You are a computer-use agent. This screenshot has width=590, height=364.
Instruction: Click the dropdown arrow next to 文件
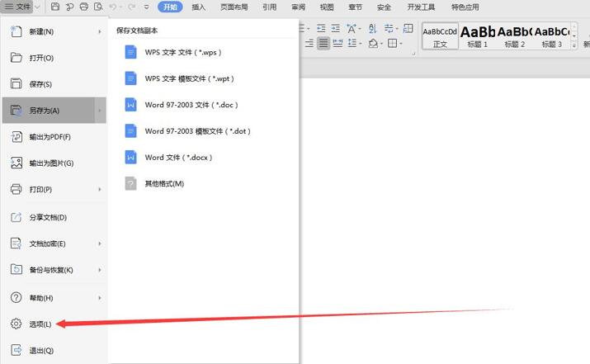click(x=37, y=7)
